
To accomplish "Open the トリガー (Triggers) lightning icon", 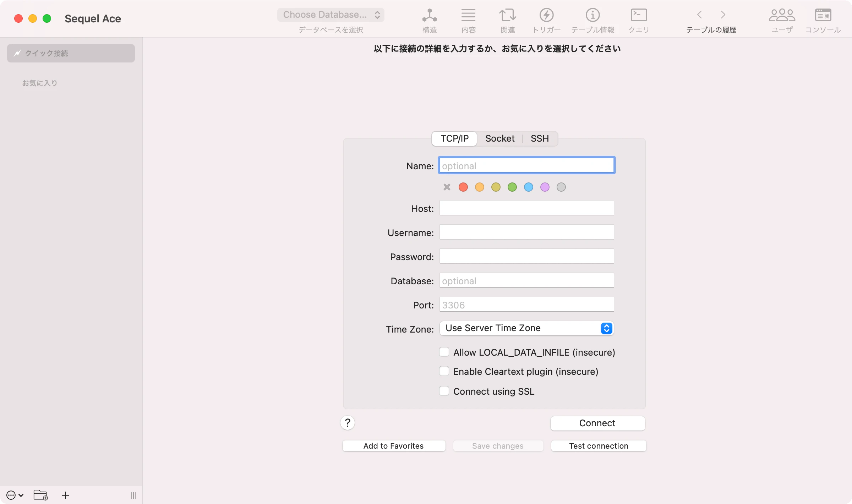I will point(547,15).
